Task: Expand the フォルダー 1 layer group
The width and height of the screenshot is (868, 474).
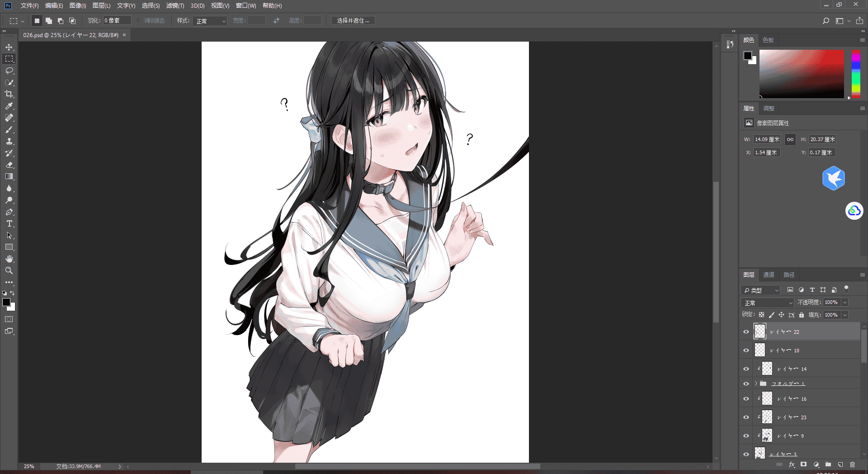Action: pos(756,384)
